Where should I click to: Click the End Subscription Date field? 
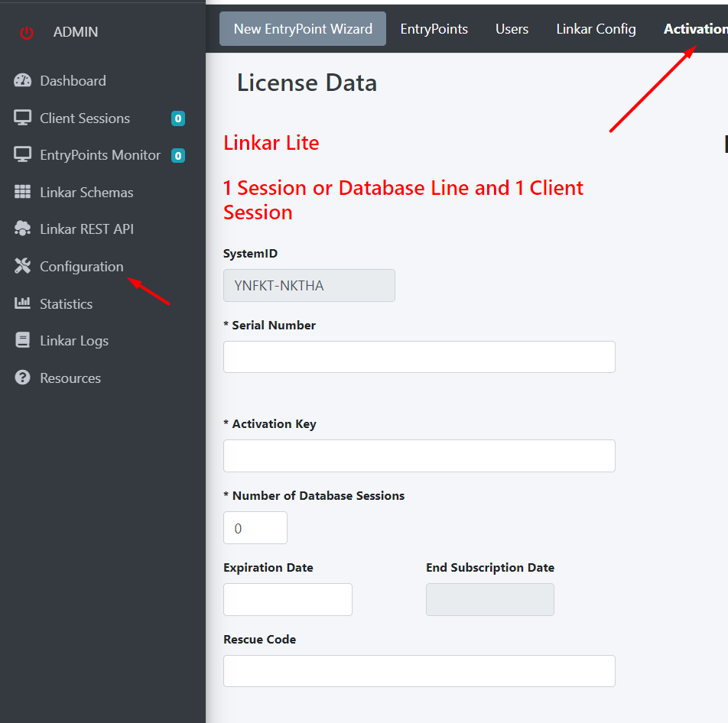pos(490,599)
